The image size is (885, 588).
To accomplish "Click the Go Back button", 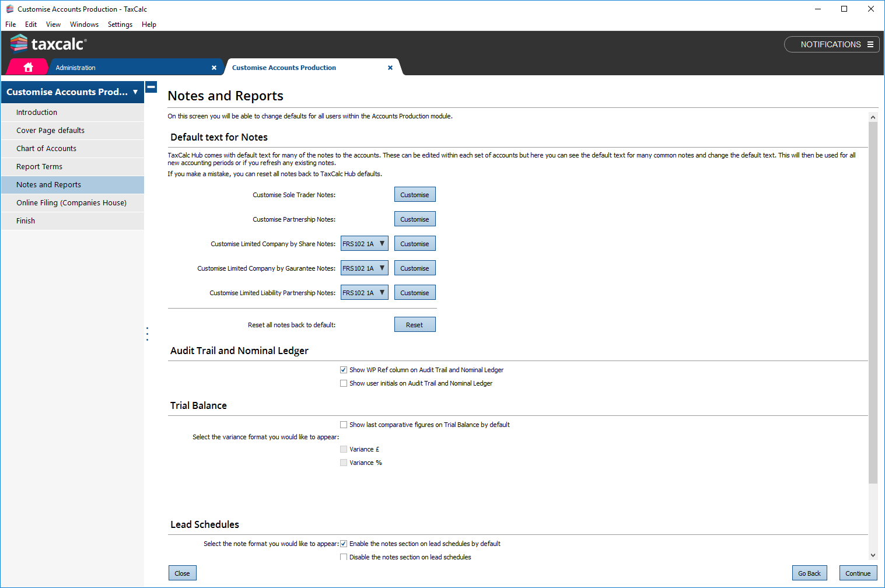I will [x=809, y=573].
